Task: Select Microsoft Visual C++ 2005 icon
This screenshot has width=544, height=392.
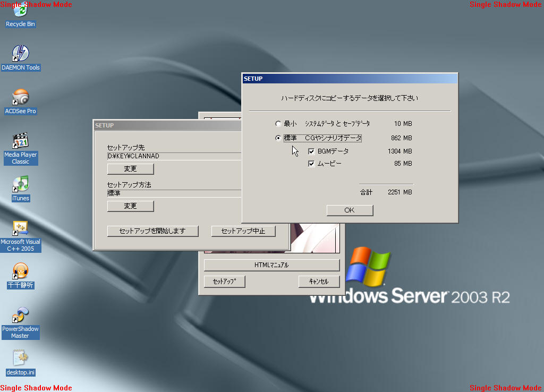Action: 21,236
